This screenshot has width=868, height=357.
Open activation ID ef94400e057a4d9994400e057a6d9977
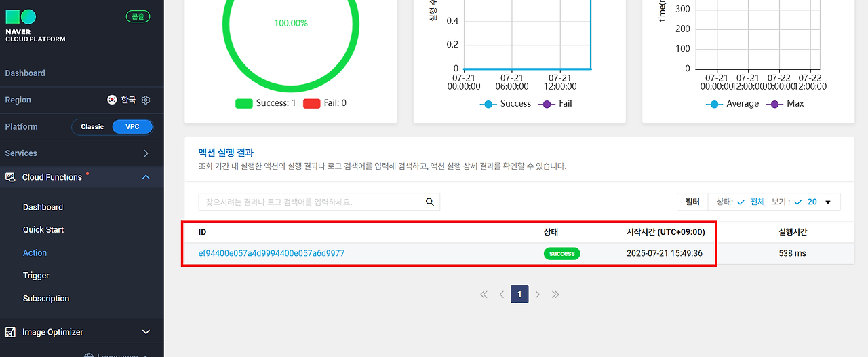pyautogui.click(x=271, y=253)
